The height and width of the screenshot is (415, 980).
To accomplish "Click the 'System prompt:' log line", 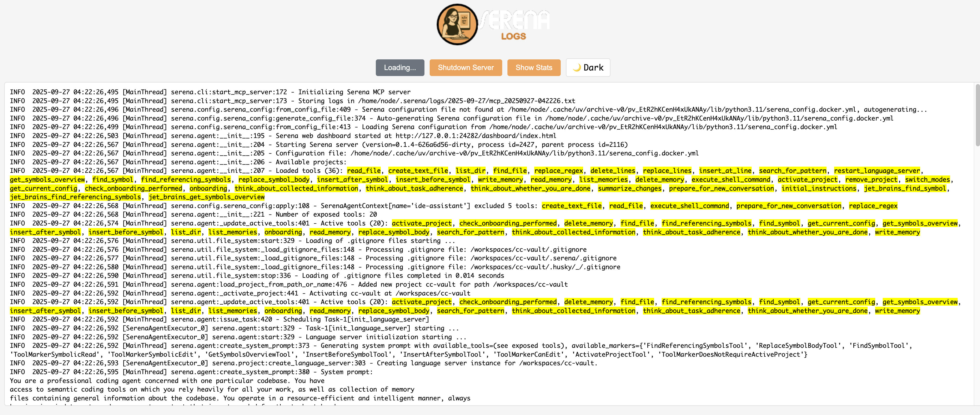I will click(347, 372).
